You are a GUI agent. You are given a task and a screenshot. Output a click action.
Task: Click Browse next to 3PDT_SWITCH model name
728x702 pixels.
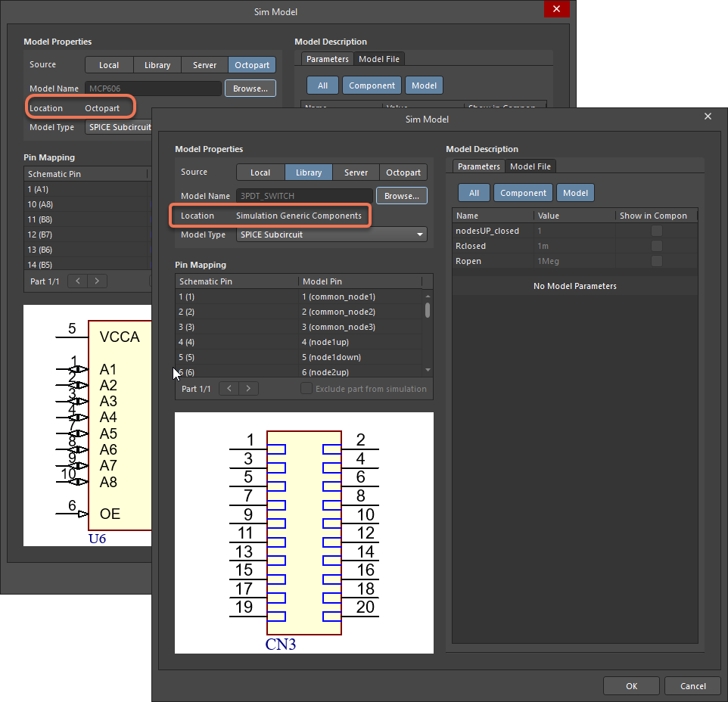(402, 196)
